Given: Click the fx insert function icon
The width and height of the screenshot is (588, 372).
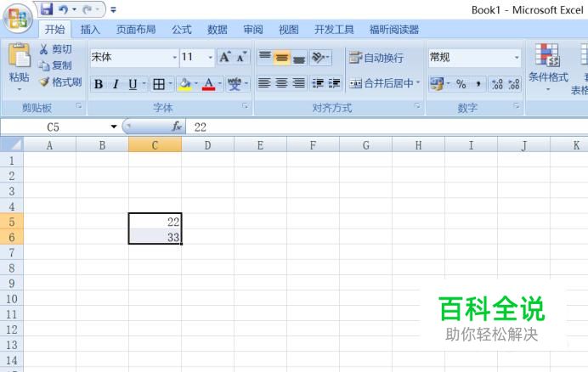Looking at the screenshot, I should (x=177, y=127).
